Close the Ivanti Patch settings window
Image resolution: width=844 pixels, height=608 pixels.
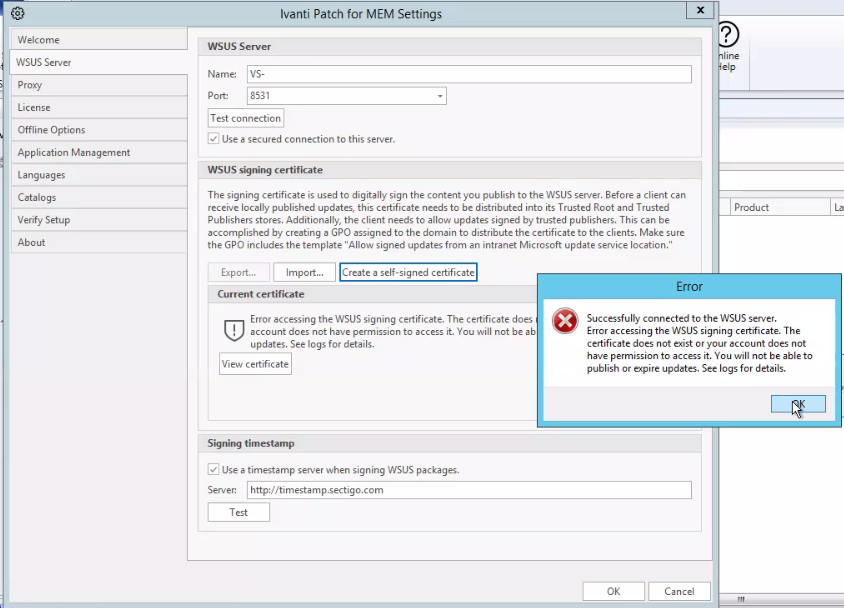(699, 11)
